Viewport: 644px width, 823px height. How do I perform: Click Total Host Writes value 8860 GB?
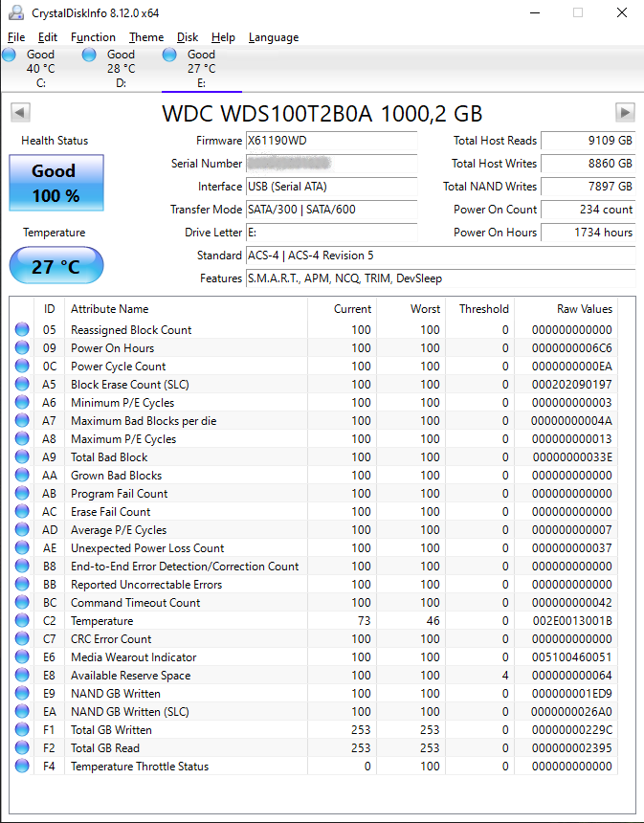[x=588, y=164]
